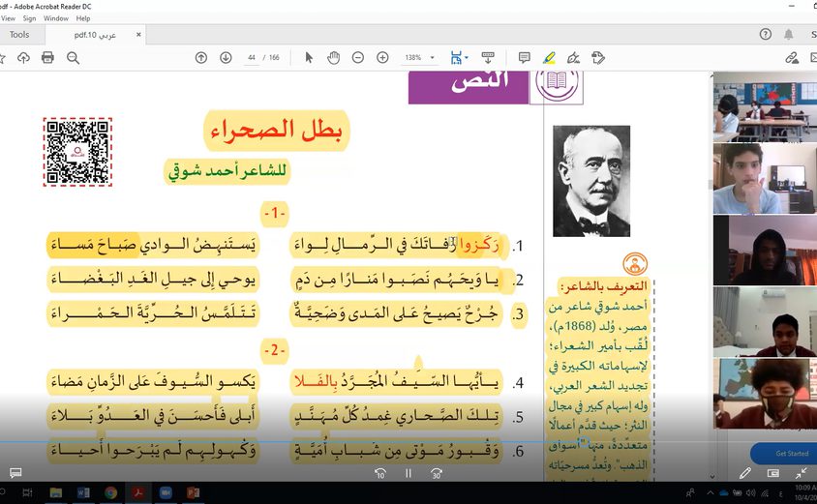817x504 pixels.
Task: Open File Explorer from the taskbar
Action: click(x=56, y=492)
